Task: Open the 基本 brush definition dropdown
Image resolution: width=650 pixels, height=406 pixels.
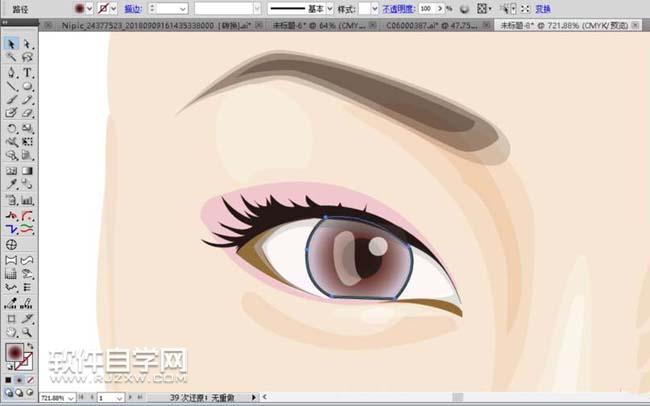Action: [x=330, y=9]
